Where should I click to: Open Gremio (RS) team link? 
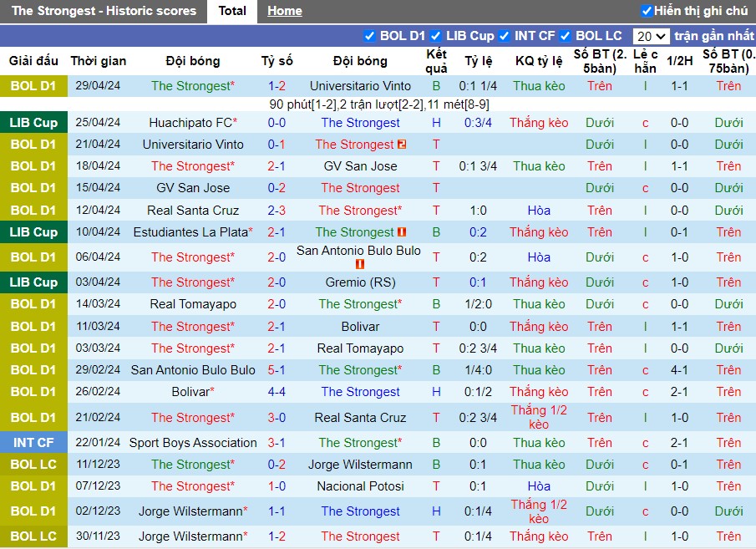[360, 282]
